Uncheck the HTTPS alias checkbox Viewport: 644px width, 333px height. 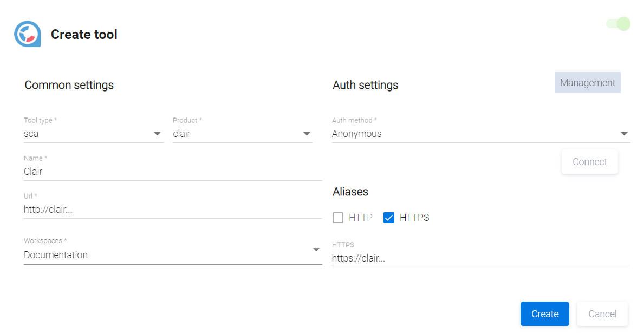click(388, 218)
